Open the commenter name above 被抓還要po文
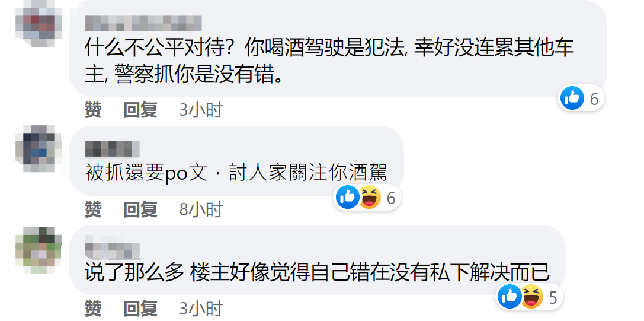The height and width of the screenshot is (321, 644). point(113,149)
